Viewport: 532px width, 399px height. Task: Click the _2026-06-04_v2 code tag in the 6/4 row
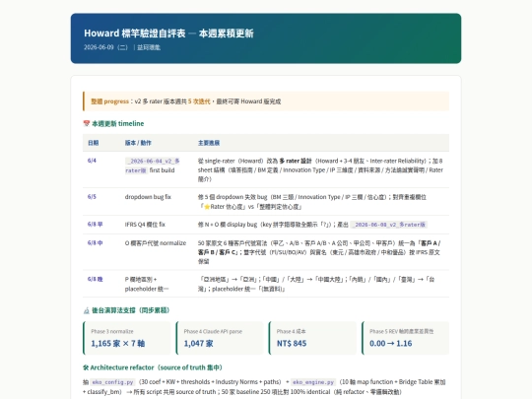153,166
